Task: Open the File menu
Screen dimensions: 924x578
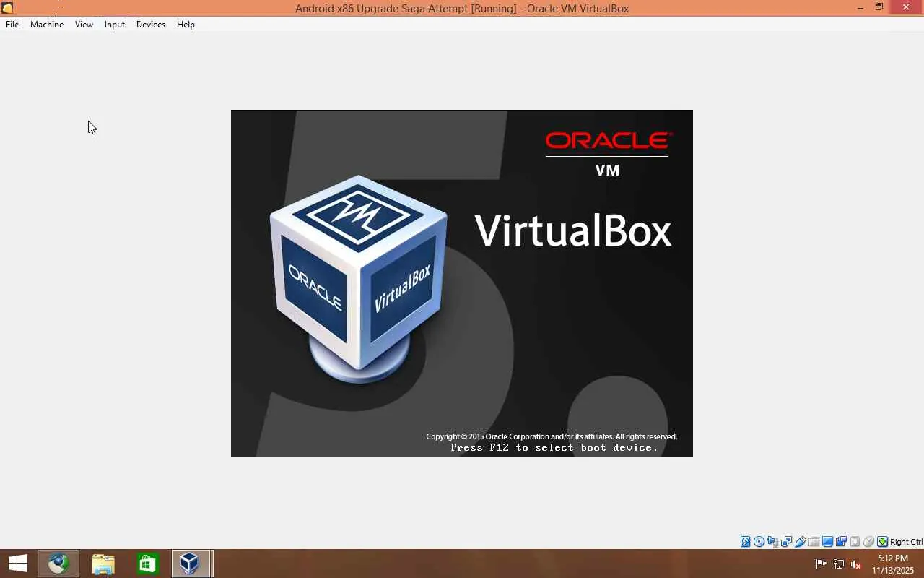Action: coord(12,25)
